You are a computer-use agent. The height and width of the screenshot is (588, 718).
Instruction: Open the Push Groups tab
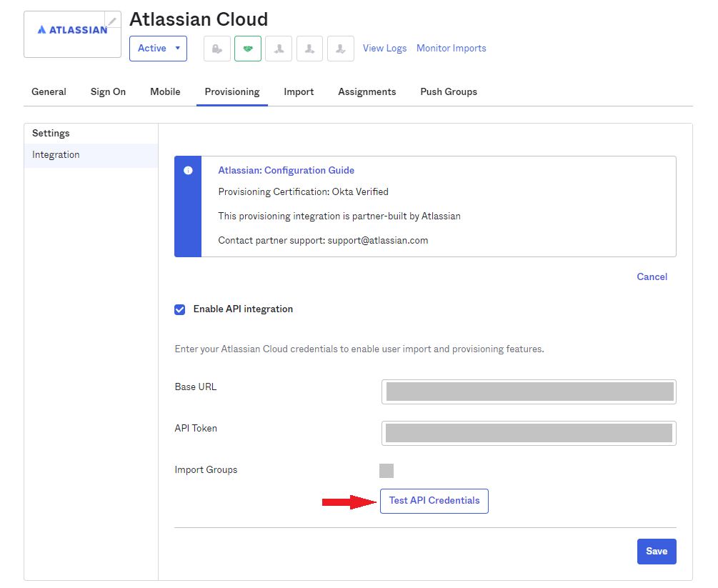coord(449,91)
